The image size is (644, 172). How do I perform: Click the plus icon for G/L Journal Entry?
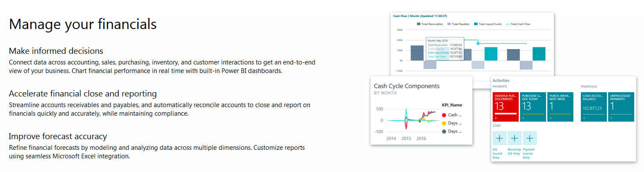(x=499, y=138)
